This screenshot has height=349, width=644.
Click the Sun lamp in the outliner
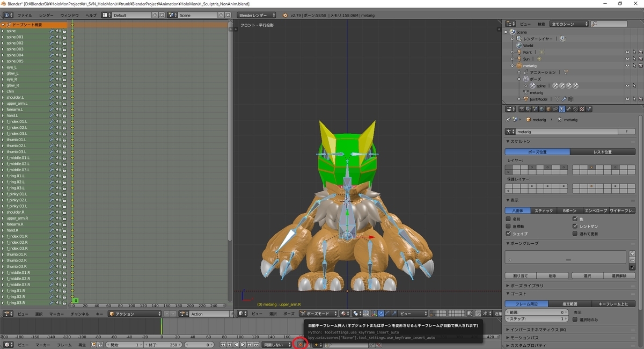coord(526,59)
